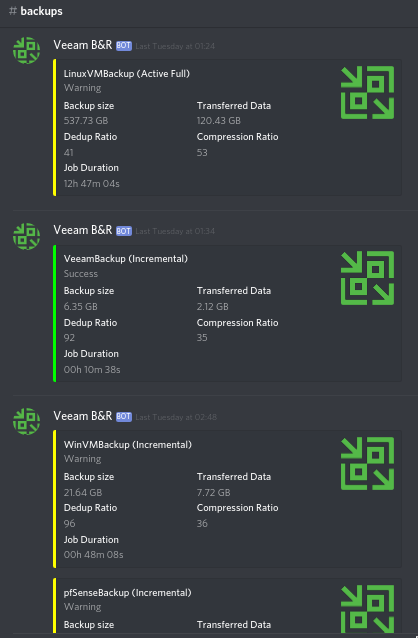Click the BOT badge on the 02:48 message
Image resolution: width=418 pixels, height=638 pixels.
point(124,417)
